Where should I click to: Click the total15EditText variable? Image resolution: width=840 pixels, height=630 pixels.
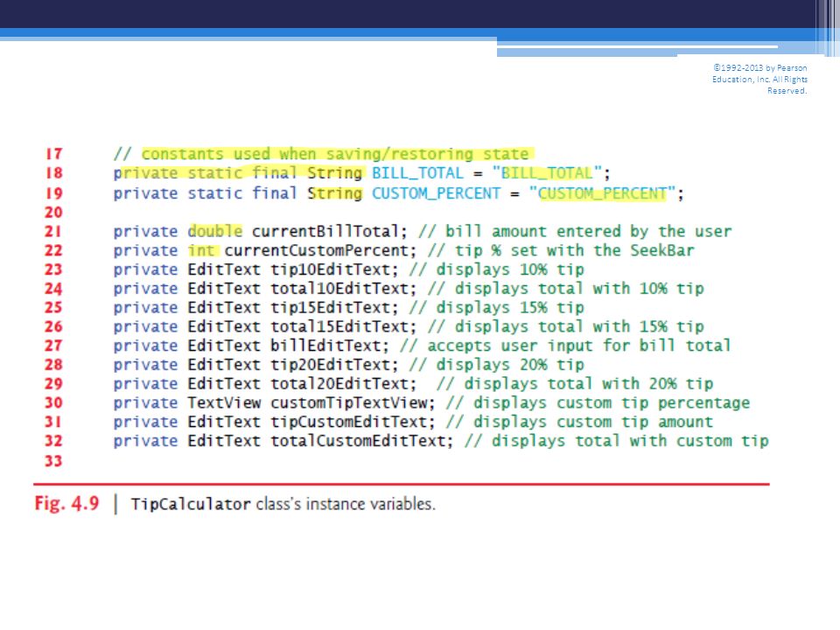339,326
